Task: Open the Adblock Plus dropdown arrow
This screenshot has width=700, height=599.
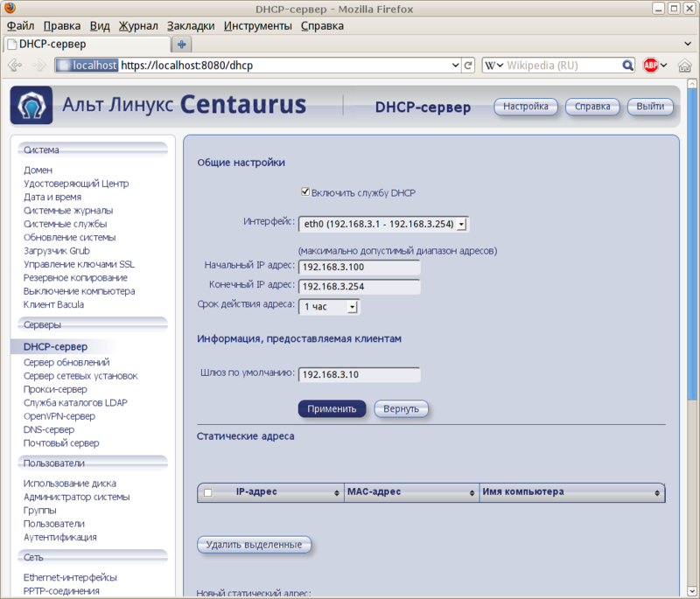Action: coord(664,66)
